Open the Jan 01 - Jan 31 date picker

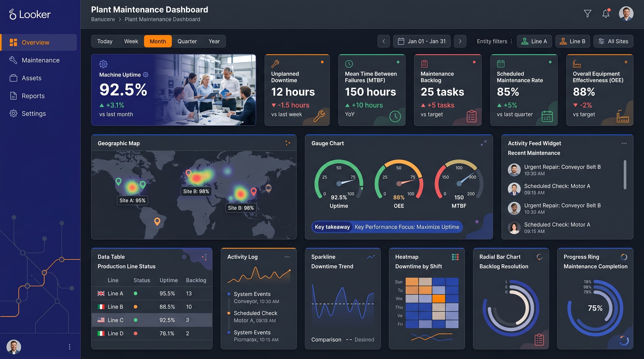[422, 41]
